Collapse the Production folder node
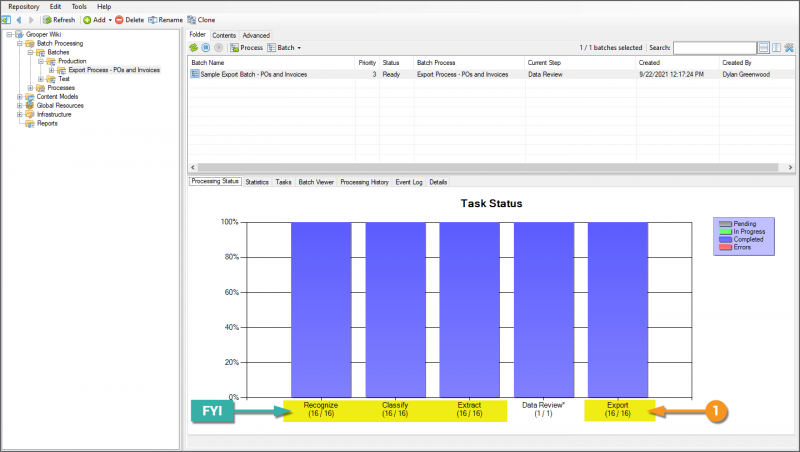This screenshot has width=800, height=452. click(41, 61)
